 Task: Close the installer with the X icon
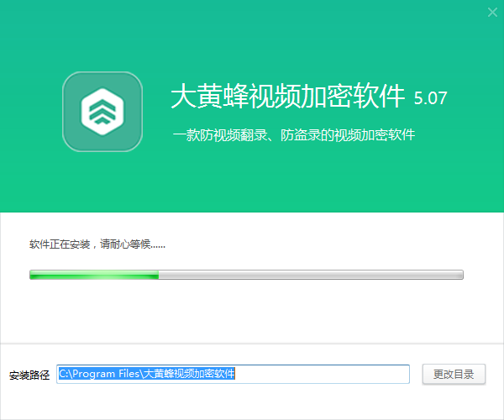pyautogui.click(x=492, y=11)
